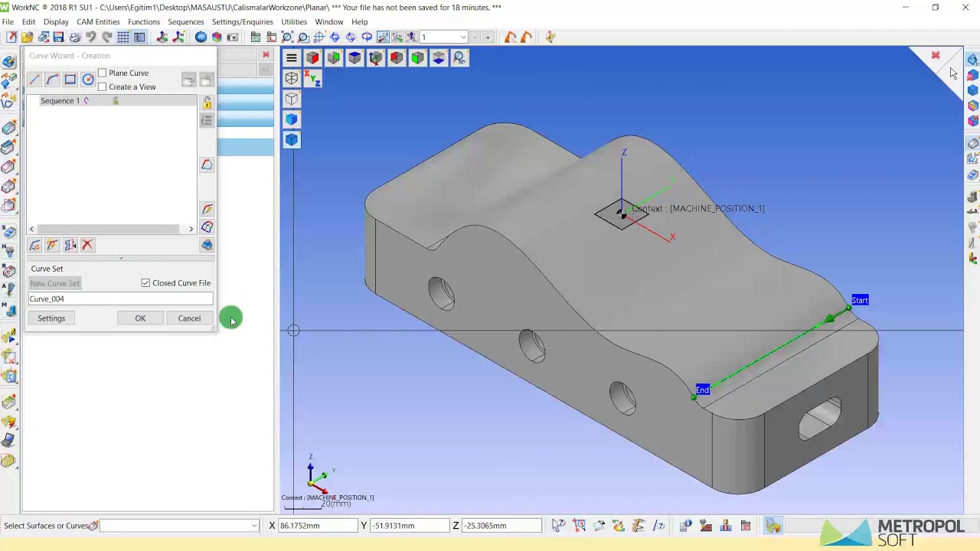
Task: Click the Y coordinate field
Action: pyautogui.click(x=409, y=526)
